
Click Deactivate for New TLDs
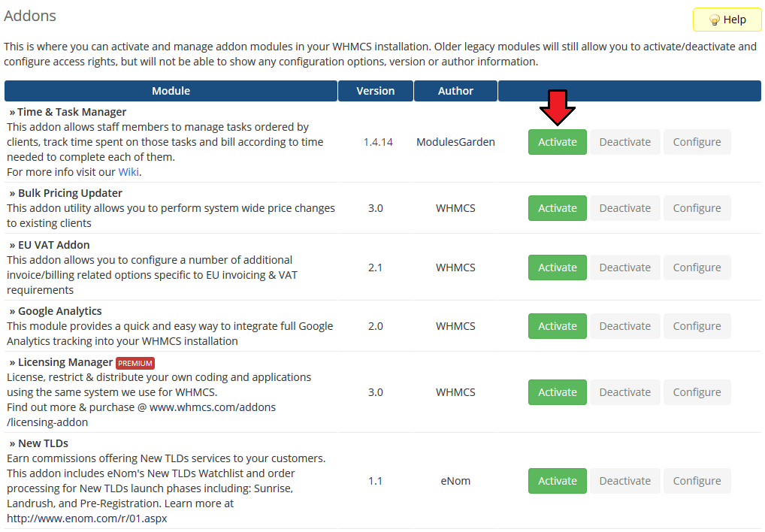625,482
